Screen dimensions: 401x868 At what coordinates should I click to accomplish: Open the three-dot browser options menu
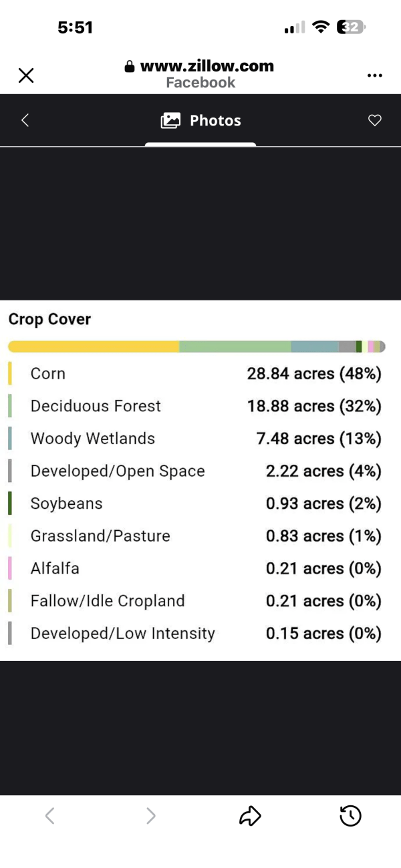click(375, 75)
